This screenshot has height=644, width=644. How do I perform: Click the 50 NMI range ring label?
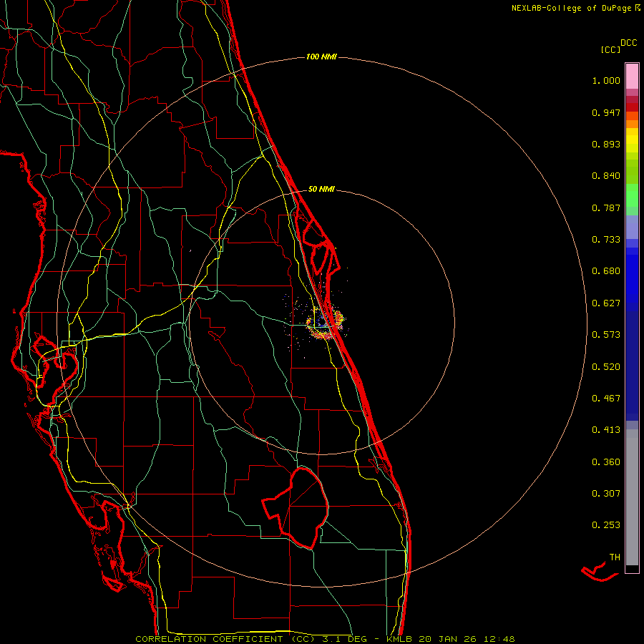(x=321, y=190)
